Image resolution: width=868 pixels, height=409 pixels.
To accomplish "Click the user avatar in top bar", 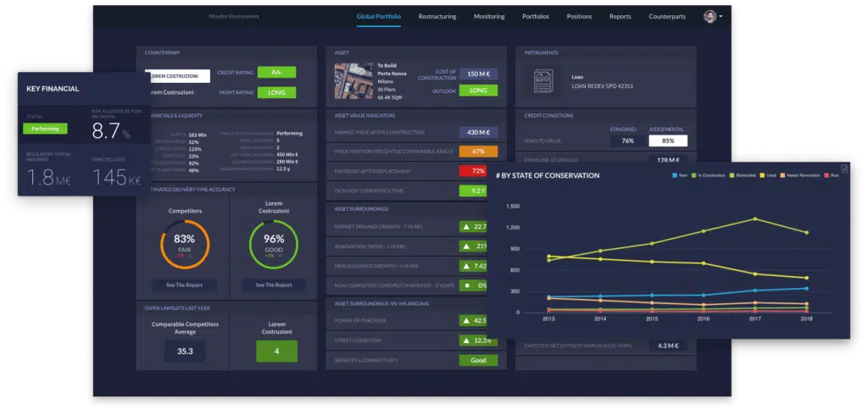I will point(709,17).
